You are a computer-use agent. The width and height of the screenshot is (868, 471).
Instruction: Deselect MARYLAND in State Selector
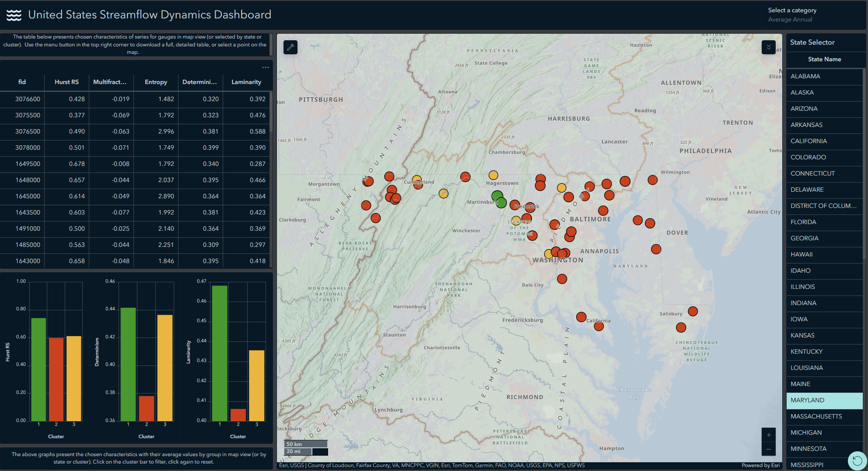click(x=824, y=400)
